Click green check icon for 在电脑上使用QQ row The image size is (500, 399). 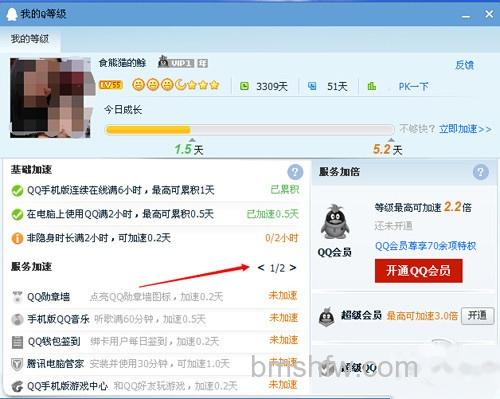[x=17, y=214]
